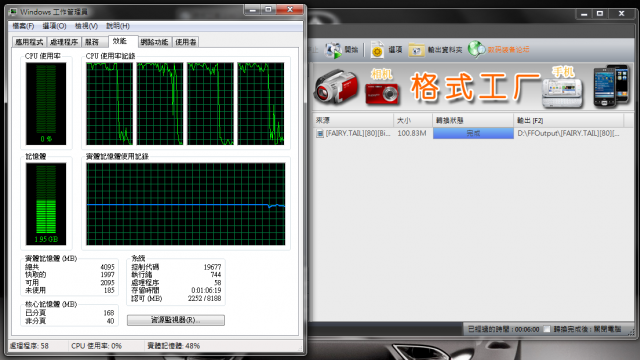Open 選項 options gear icon in Format Factory toolbar
The width and height of the screenshot is (640, 360).
[377, 50]
